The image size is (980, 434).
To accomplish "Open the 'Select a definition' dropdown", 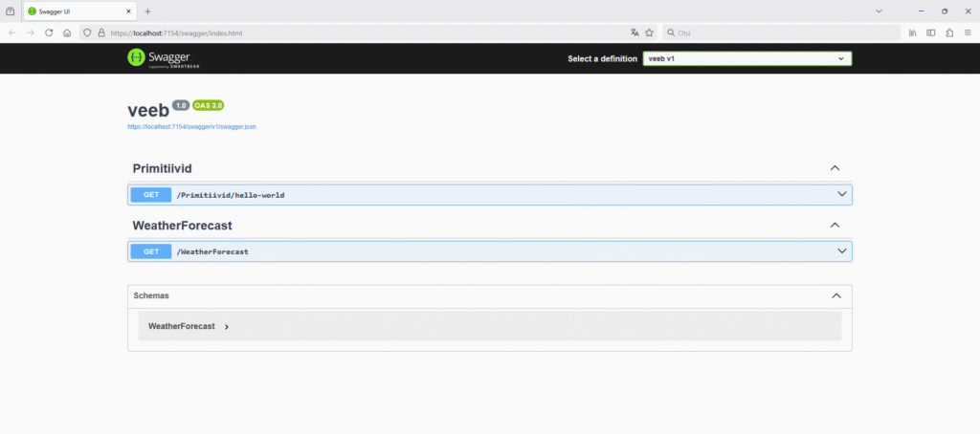I will click(746, 58).
